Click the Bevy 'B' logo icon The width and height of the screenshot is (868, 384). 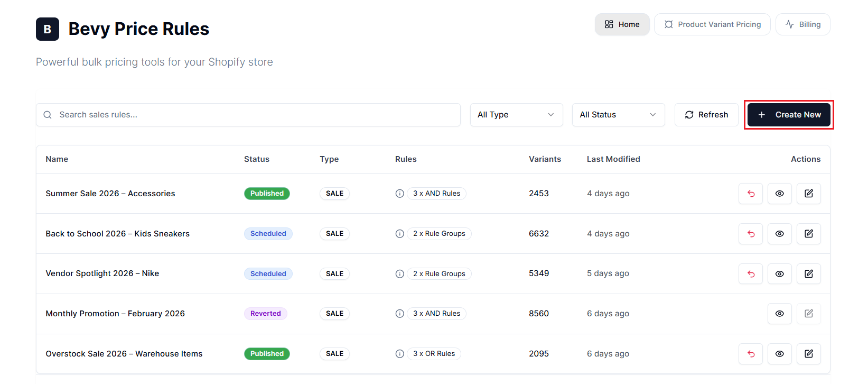tap(48, 29)
